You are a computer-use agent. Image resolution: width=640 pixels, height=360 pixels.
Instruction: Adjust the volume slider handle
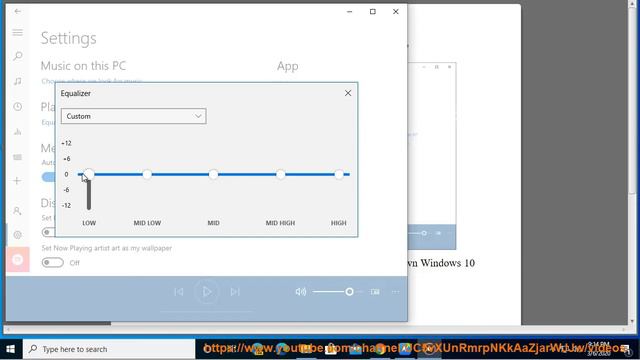tap(349, 291)
